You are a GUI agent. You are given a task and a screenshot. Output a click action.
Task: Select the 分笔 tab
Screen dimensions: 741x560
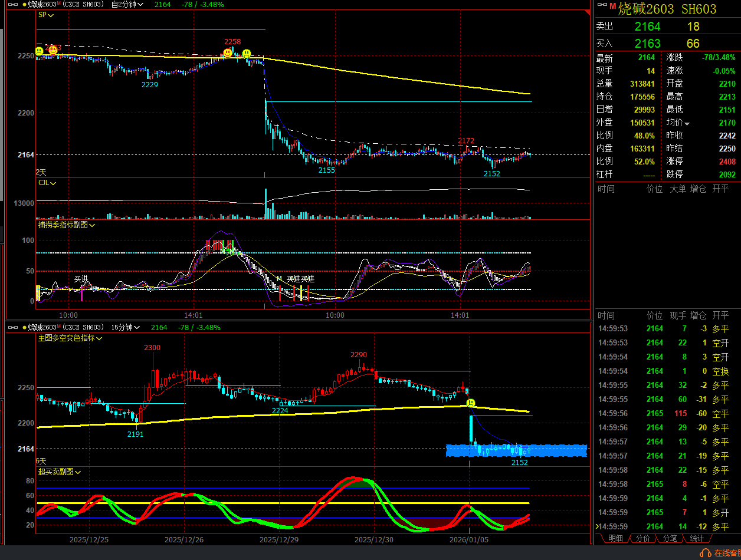click(x=670, y=538)
